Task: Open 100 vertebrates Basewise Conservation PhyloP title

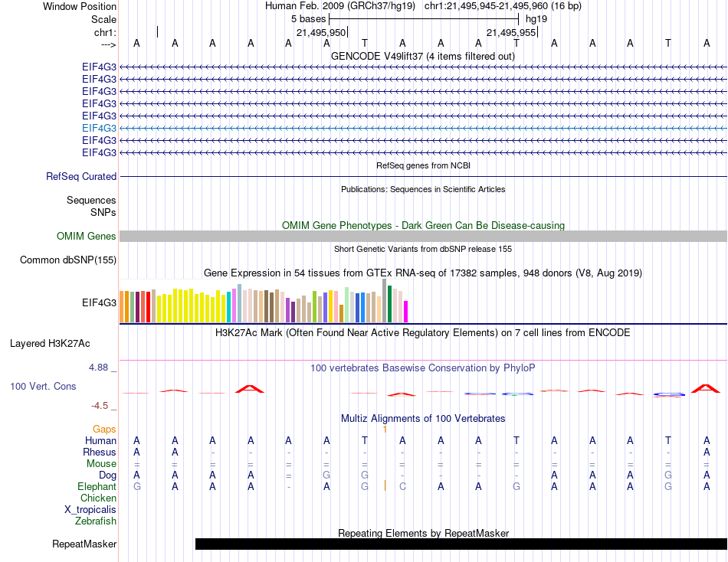Action: coord(423,368)
